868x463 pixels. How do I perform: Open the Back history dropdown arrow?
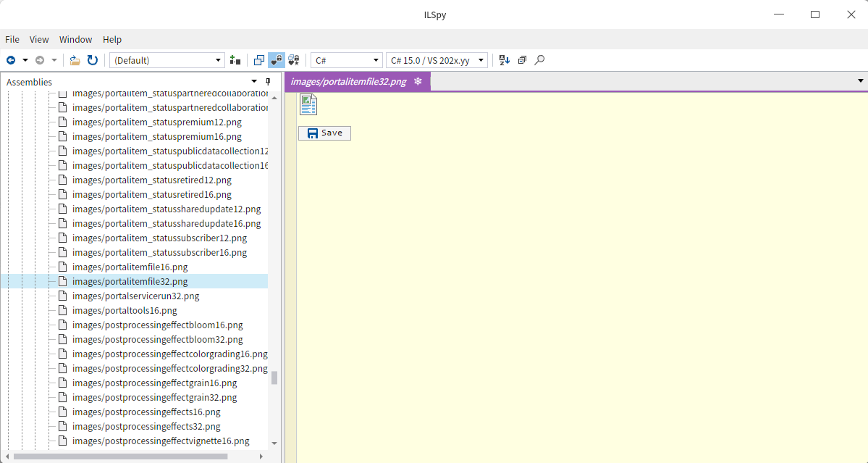tap(25, 60)
